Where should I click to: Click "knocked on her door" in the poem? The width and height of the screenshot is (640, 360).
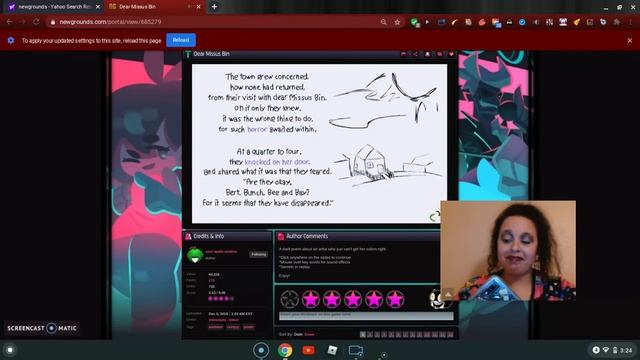click(x=277, y=162)
